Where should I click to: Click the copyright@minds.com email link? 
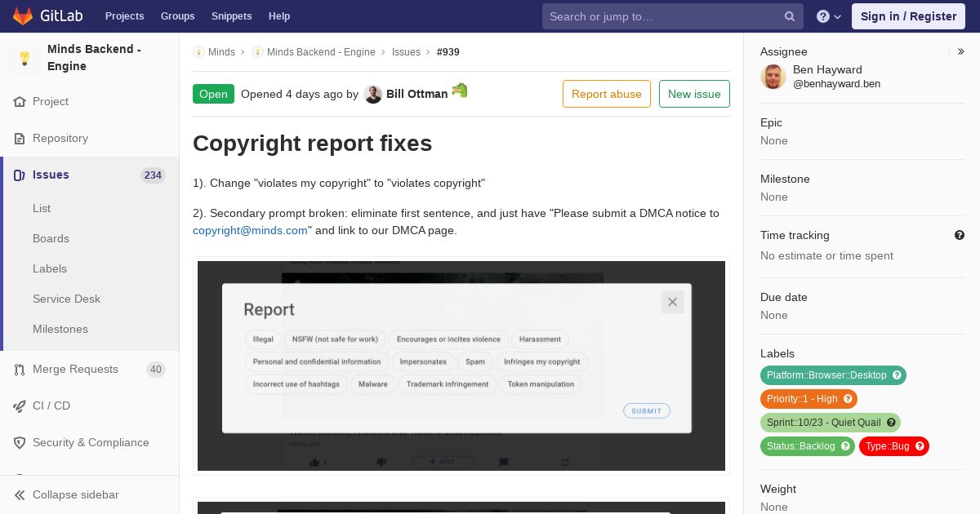250,230
